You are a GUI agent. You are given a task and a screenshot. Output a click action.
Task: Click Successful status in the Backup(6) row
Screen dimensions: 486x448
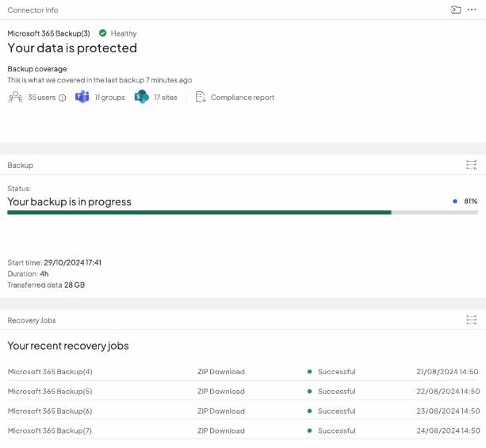337,411
